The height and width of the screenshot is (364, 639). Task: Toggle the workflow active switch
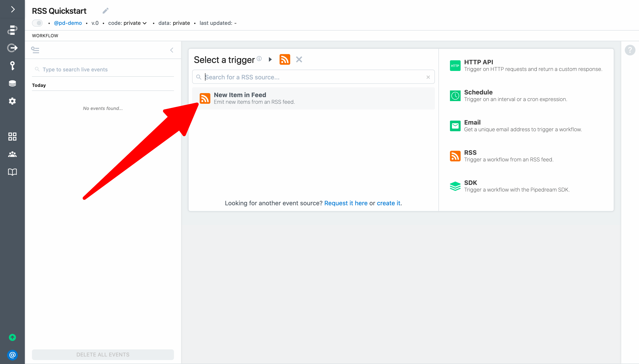click(x=37, y=23)
